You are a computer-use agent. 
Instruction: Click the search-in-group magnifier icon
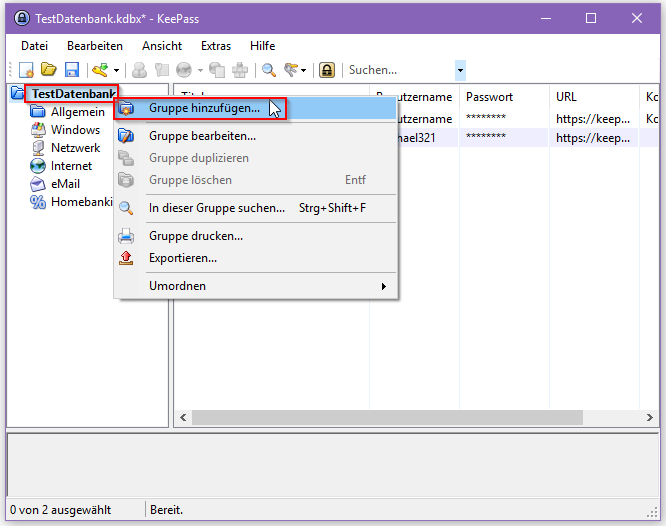(126, 208)
